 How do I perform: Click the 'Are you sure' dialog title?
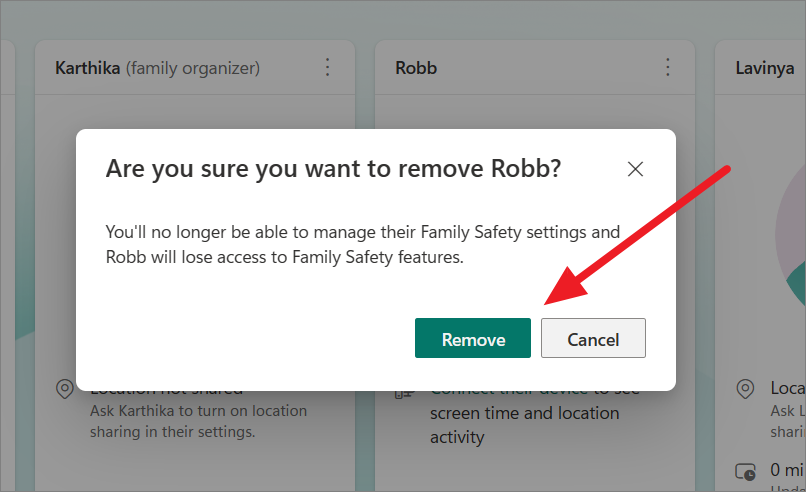[x=333, y=169]
